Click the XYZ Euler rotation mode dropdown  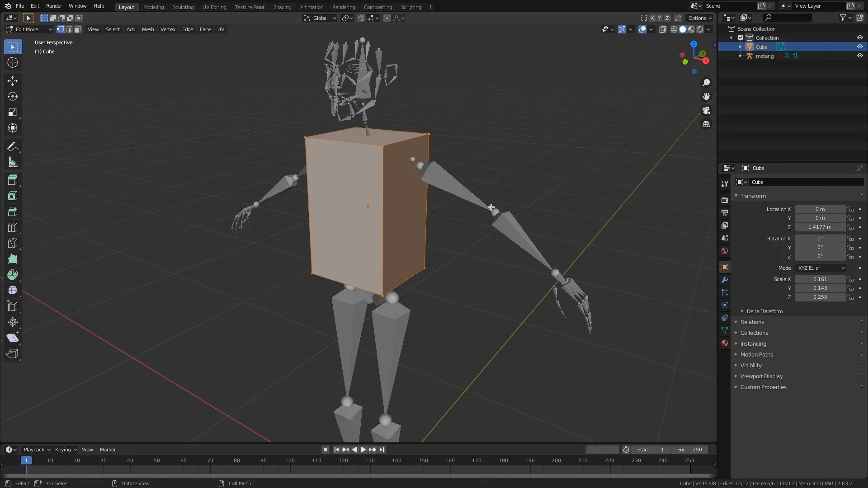(821, 267)
